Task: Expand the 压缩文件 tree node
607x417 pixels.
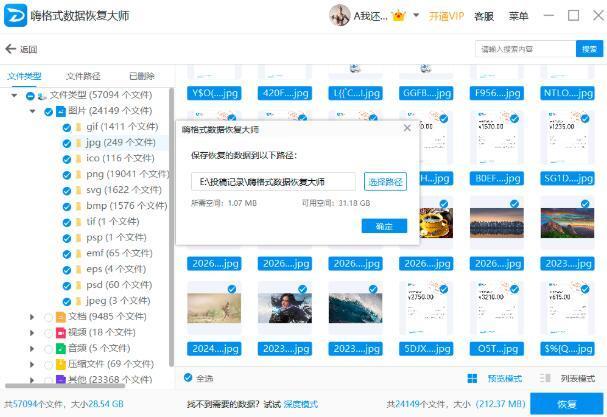Action: point(32,364)
